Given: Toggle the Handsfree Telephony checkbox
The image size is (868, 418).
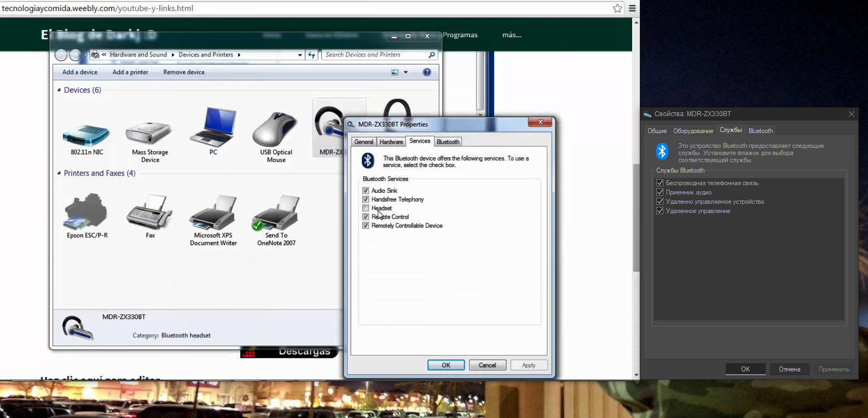Looking at the screenshot, I should click(x=366, y=199).
